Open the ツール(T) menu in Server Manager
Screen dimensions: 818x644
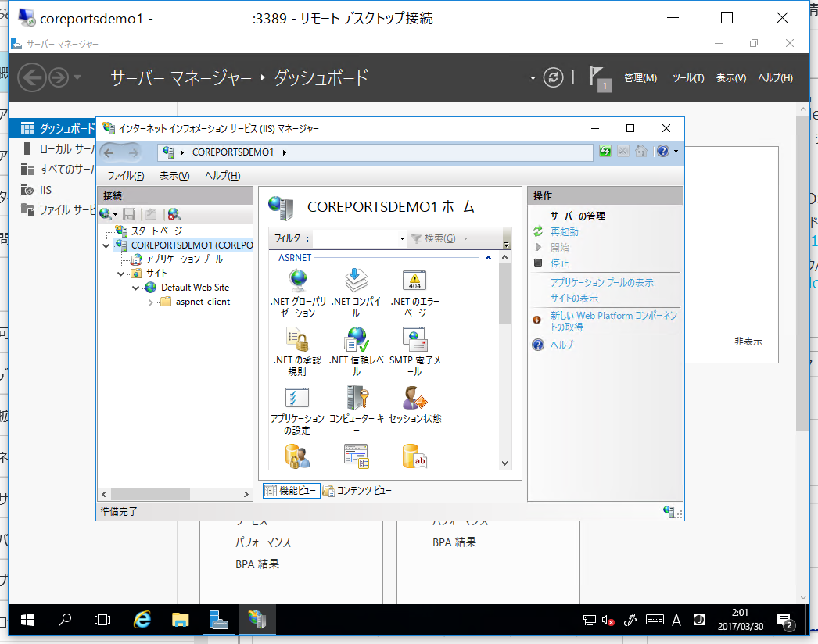[x=688, y=77]
